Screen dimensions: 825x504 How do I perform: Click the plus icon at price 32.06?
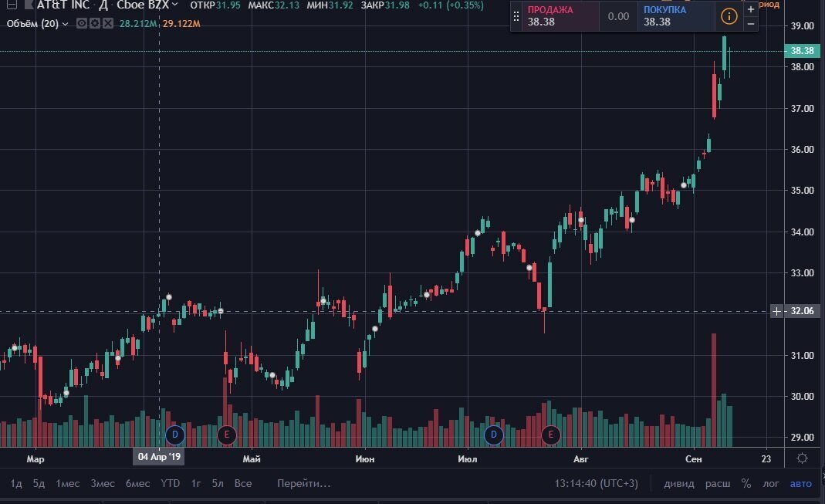point(776,311)
